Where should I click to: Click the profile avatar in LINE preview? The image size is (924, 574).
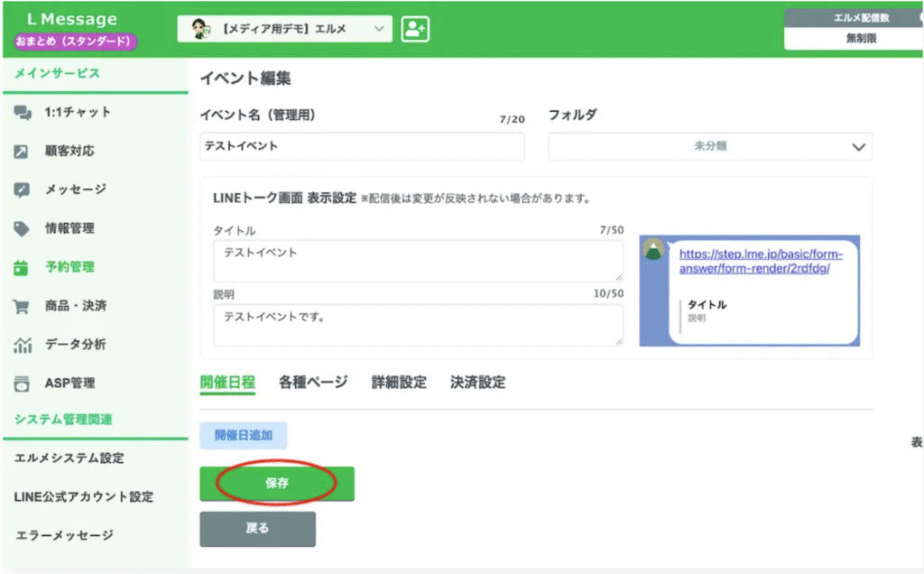point(653,249)
